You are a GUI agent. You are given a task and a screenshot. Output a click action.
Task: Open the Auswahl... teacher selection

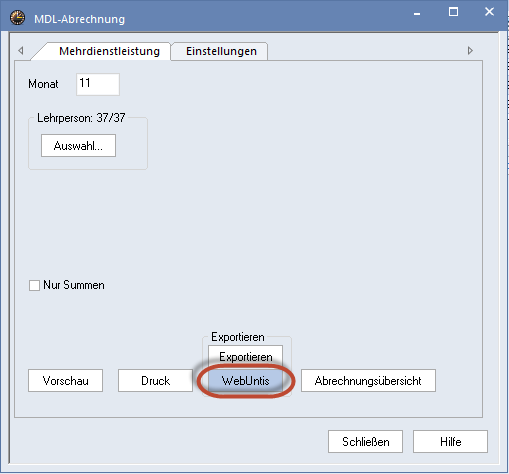click(78, 146)
